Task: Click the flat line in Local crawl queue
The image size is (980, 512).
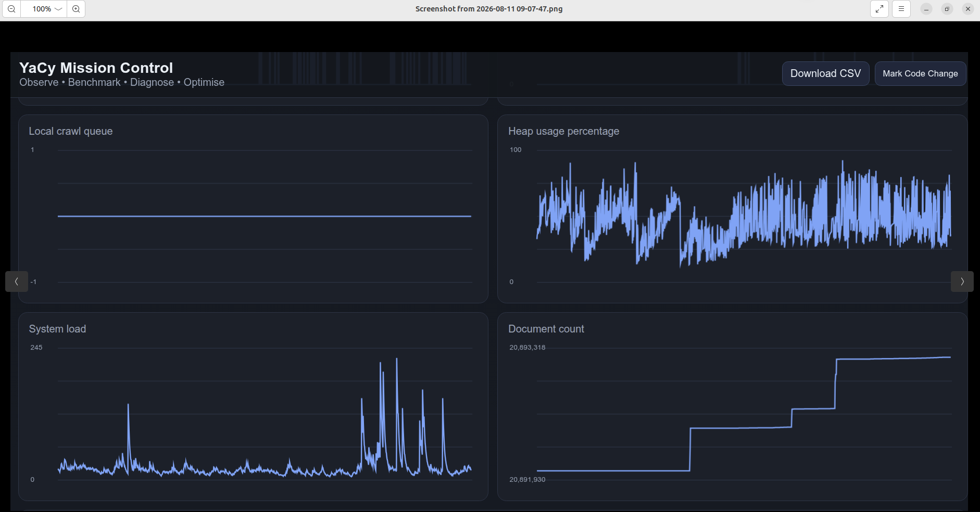Action: 265,216
